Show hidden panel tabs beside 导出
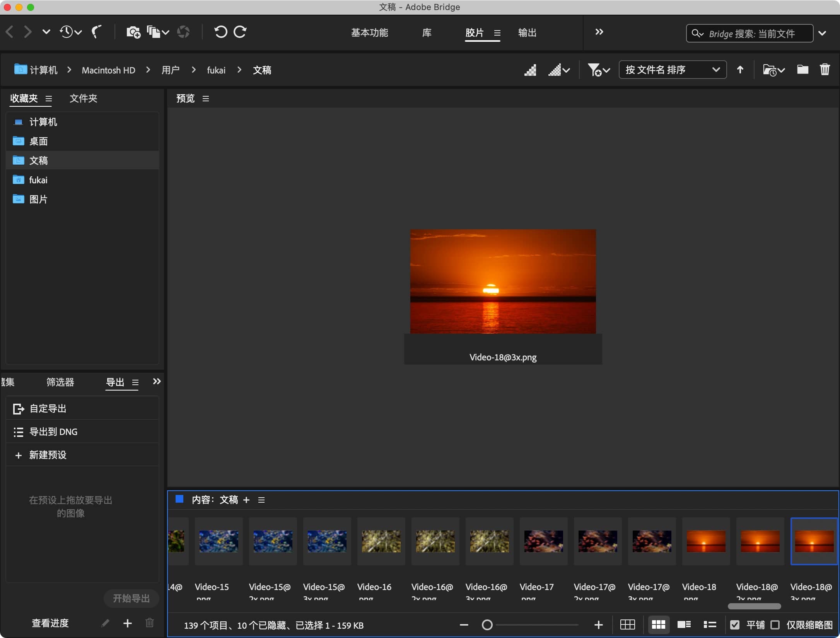Viewport: 840px width, 638px height. click(157, 382)
